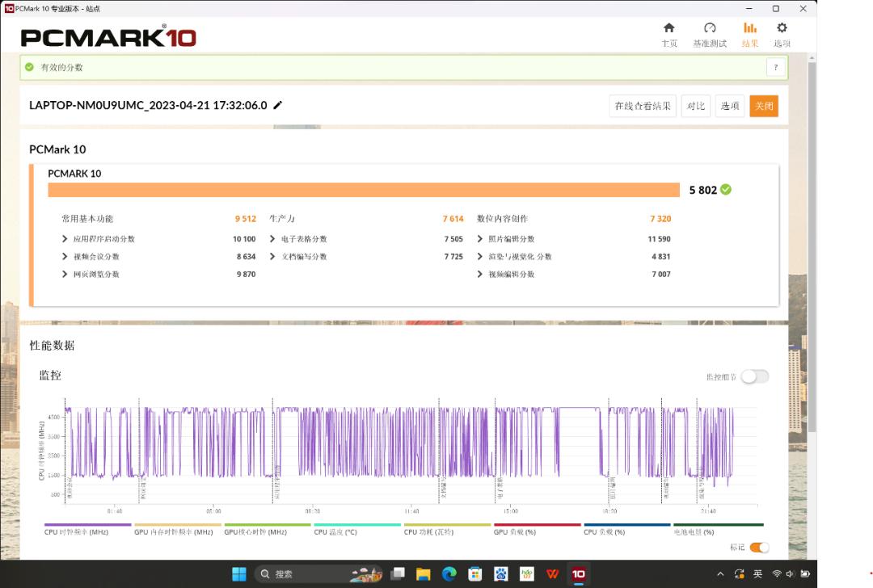The image size is (873, 588).
Task: Open WPS Office icon in taskbar
Action: click(553, 574)
